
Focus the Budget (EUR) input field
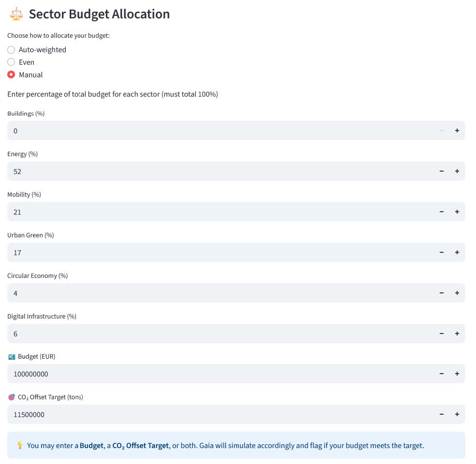pos(218,374)
